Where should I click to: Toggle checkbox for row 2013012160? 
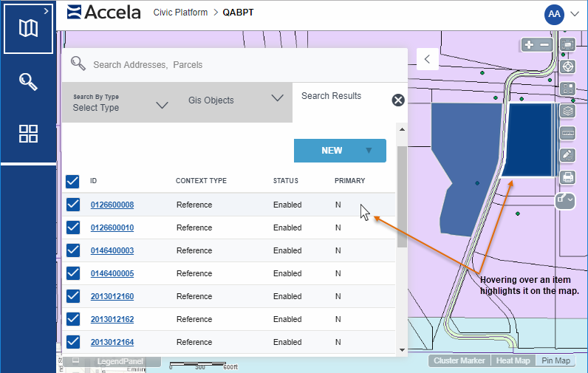click(x=72, y=296)
